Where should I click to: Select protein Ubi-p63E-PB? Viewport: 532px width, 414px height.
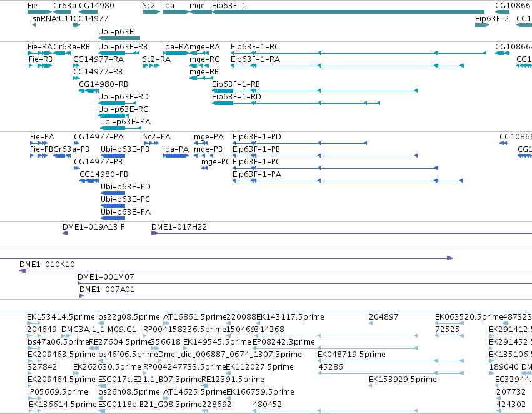(x=113, y=156)
